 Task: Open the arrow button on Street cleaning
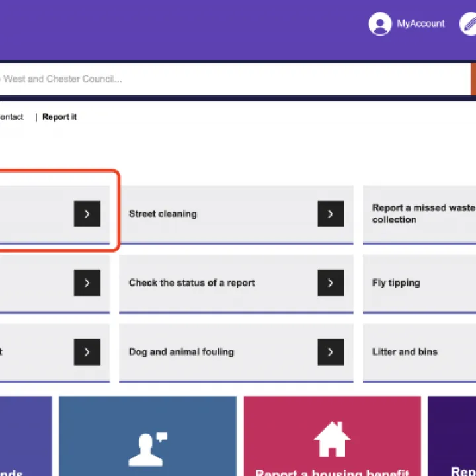(331, 214)
